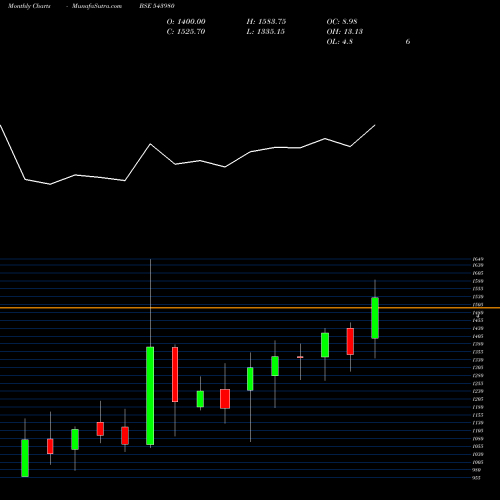The height and width of the screenshot is (500, 500).
Task: Select the 'BSE 543980' symbol label
Action: click(x=157, y=6)
